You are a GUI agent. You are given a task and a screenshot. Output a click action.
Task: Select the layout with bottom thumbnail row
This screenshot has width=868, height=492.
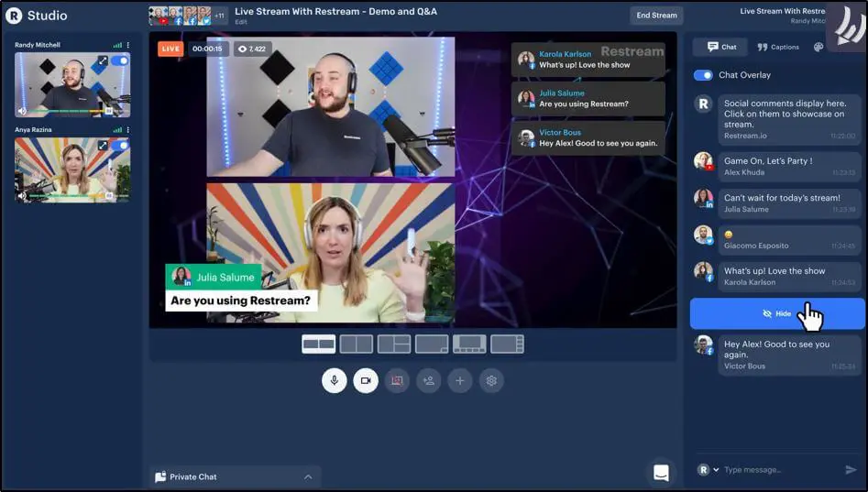pyautogui.click(x=469, y=344)
